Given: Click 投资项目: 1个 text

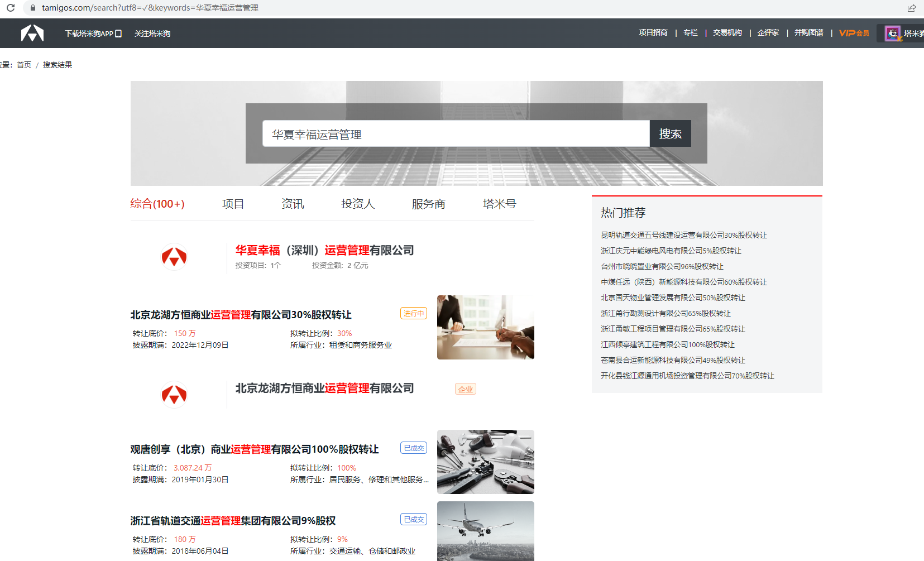Looking at the screenshot, I should click(x=258, y=265).
